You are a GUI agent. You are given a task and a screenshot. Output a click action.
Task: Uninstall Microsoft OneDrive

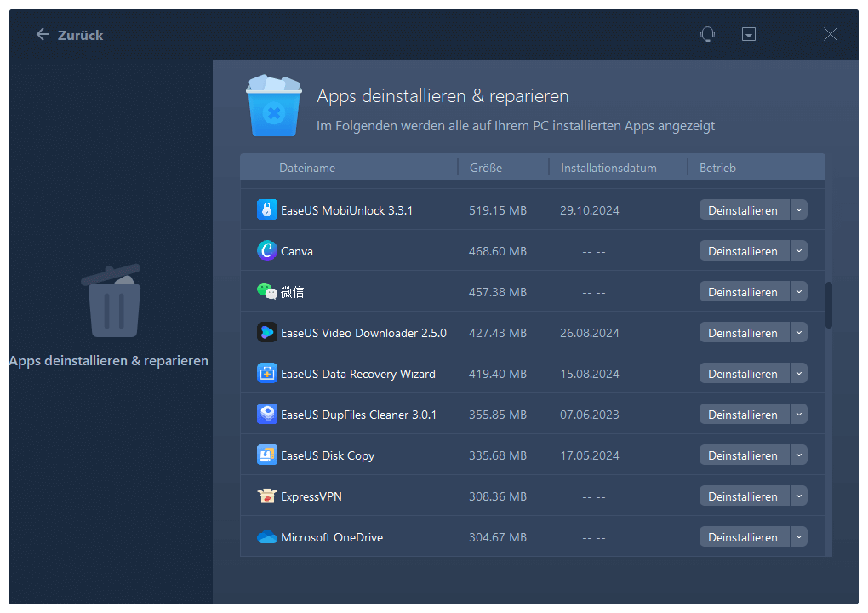click(744, 538)
